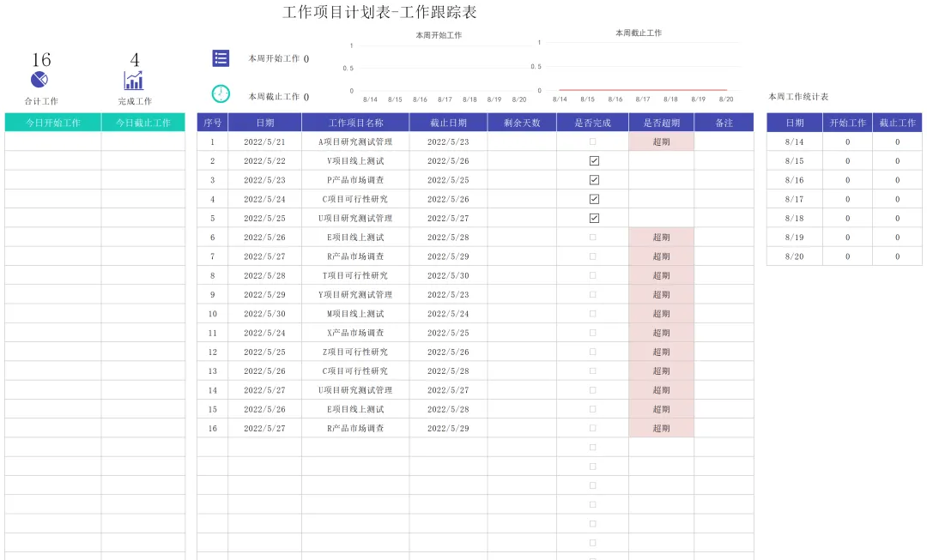Uncheck completion box in row 5 (2022/5/25 U项目研究测试管理)
The width and height of the screenshot is (927, 560).
[594, 218]
